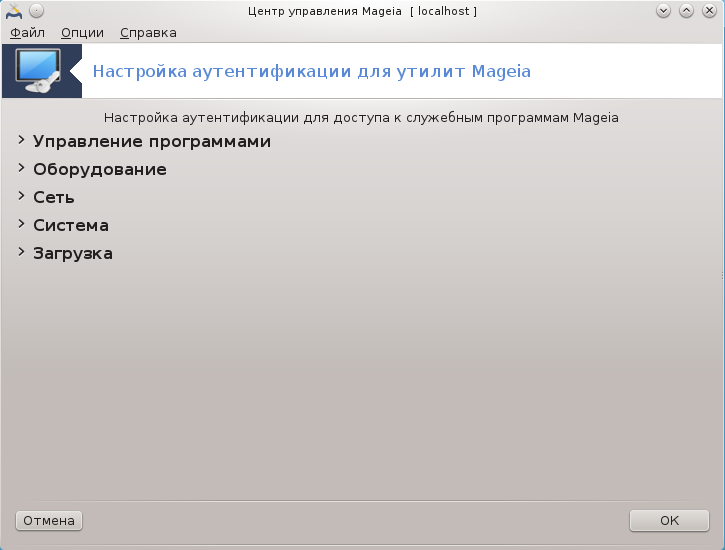Image resolution: width=725 pixels, height=550 pixels.
Task: Close the Центр управления Mageia window
Action: coord(709,11)
